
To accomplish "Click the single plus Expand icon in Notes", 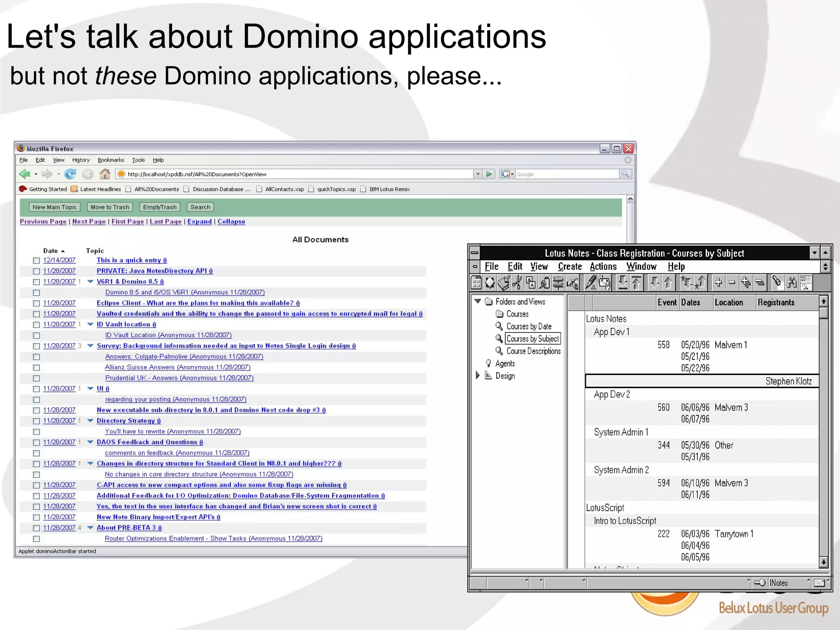I will pyautogui.click(x=718, y=283).
